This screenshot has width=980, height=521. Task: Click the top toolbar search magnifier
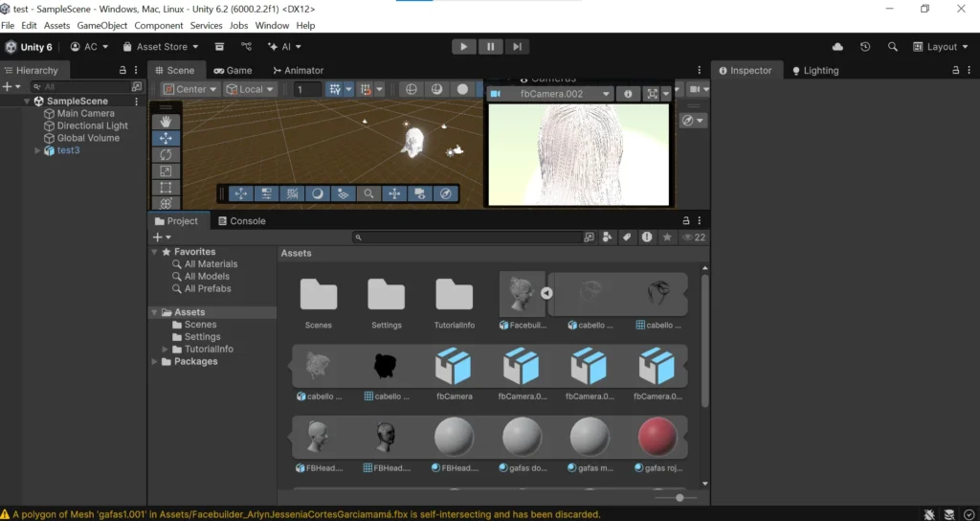pos(893,47)
